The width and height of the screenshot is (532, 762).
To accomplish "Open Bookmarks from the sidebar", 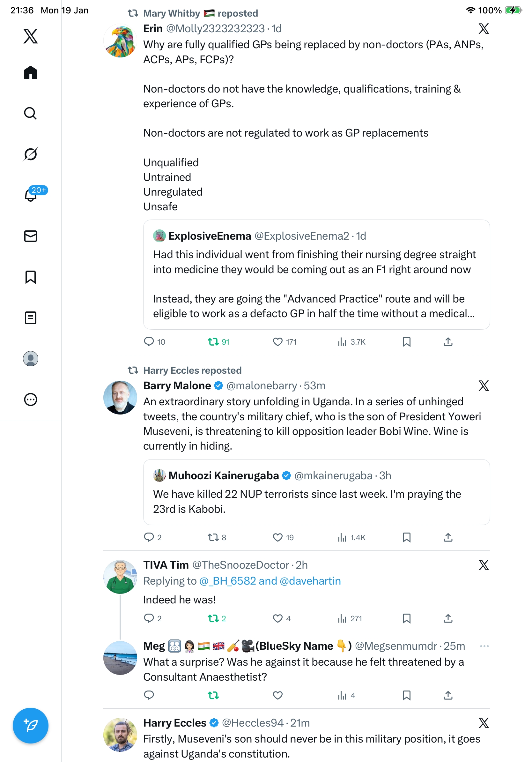I will [30, 277].
